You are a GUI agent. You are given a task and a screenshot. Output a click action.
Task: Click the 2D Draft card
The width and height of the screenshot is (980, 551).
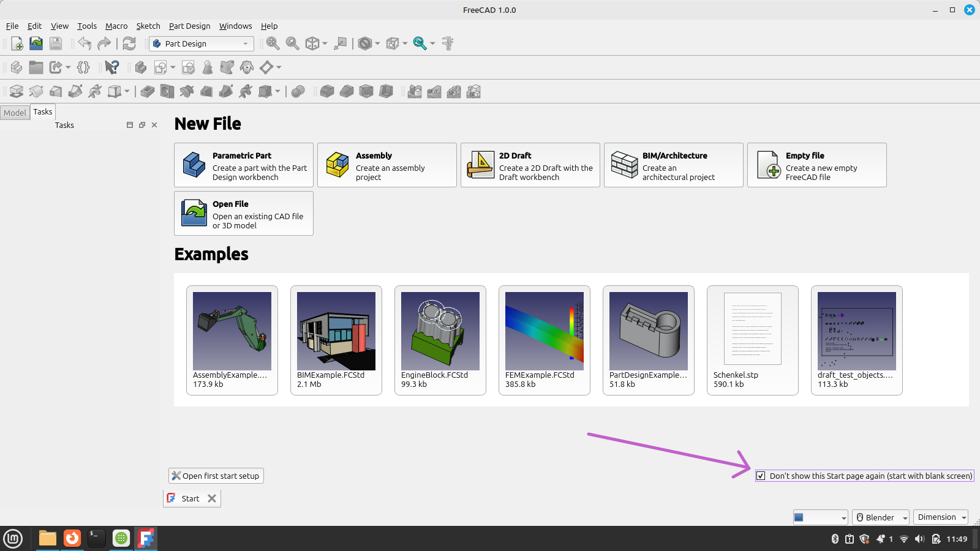(x=530, y=165)
